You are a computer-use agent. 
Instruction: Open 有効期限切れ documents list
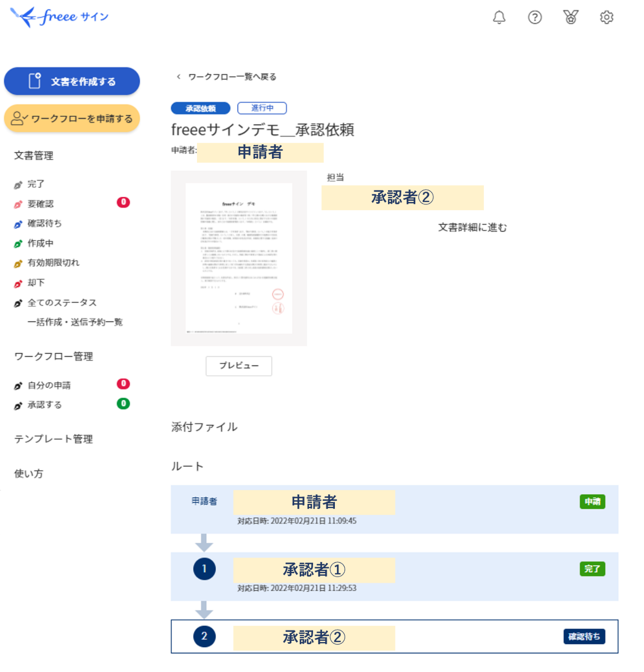click(x=53, y=263)
